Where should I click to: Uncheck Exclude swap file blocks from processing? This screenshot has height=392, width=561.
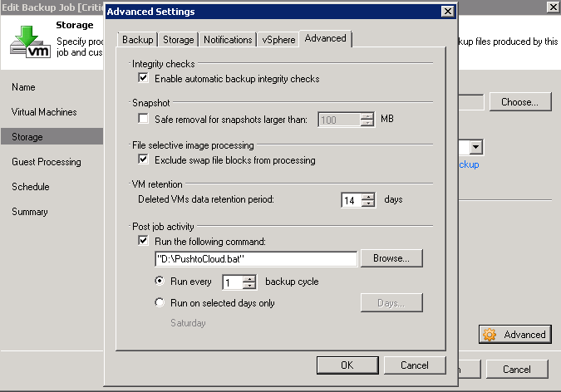click(145, 159)
